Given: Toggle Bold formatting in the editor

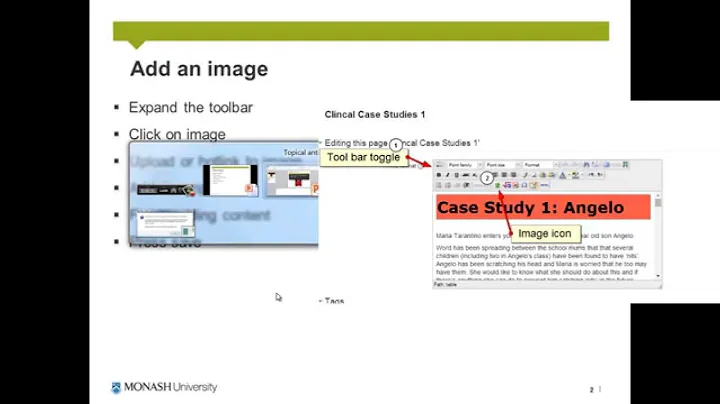Looking at the screenshot, I should [439, 175].
